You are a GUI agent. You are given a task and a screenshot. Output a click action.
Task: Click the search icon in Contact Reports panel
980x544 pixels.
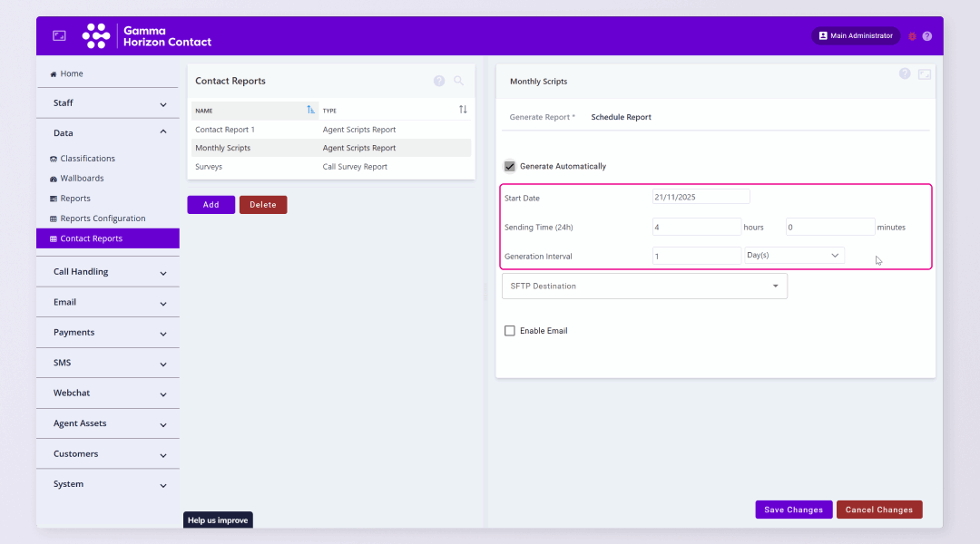click(x=458, y=81)
